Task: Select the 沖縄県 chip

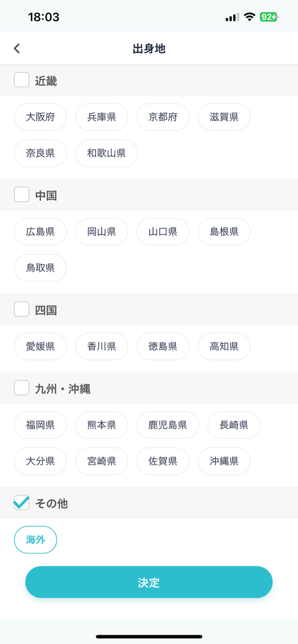Action: coord(224,461)
